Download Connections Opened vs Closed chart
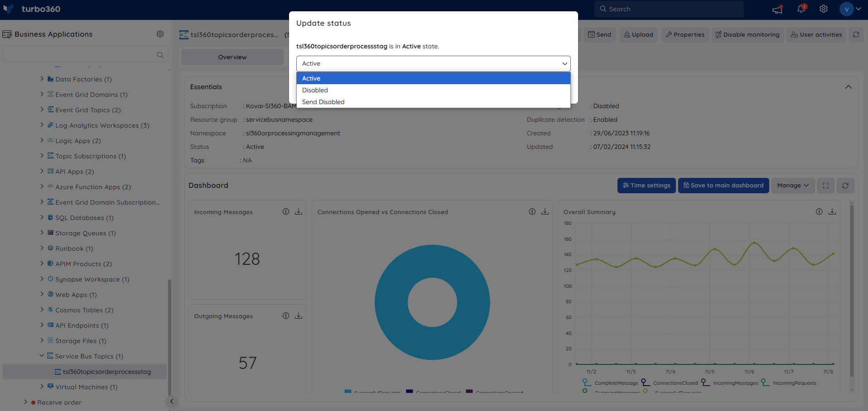868x411 pixels. [545, 211]
